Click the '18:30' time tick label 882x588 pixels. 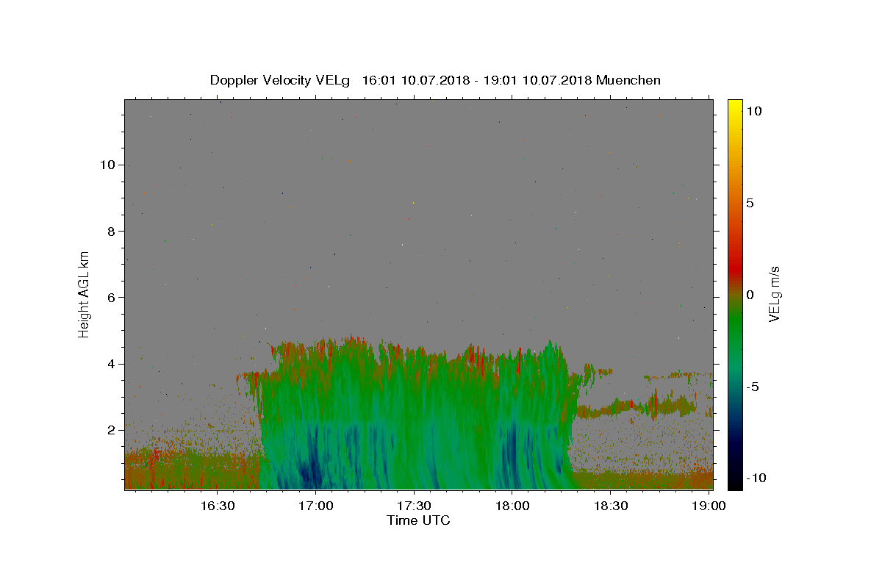610,506
